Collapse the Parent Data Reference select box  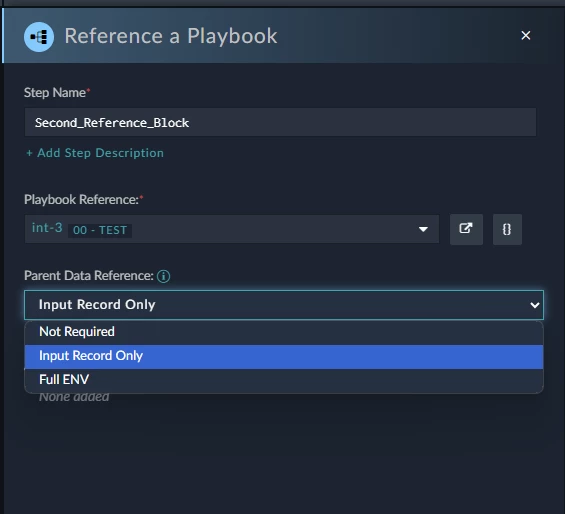(284, 305)
